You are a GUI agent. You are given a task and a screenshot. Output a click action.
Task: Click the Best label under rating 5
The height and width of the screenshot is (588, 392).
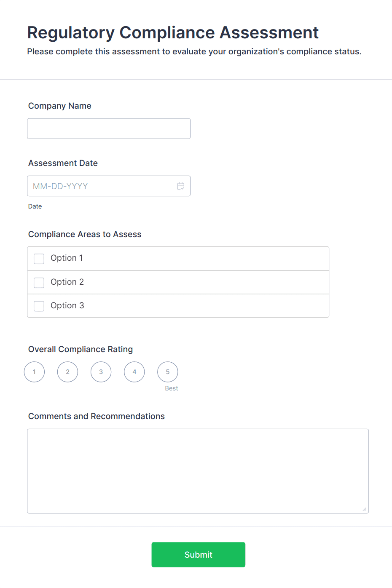(x=171, y=388)
